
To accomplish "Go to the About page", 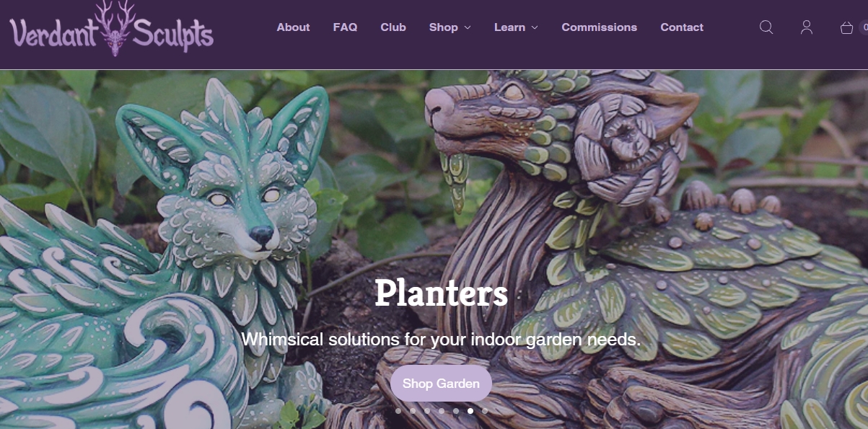I will point(293,27).
